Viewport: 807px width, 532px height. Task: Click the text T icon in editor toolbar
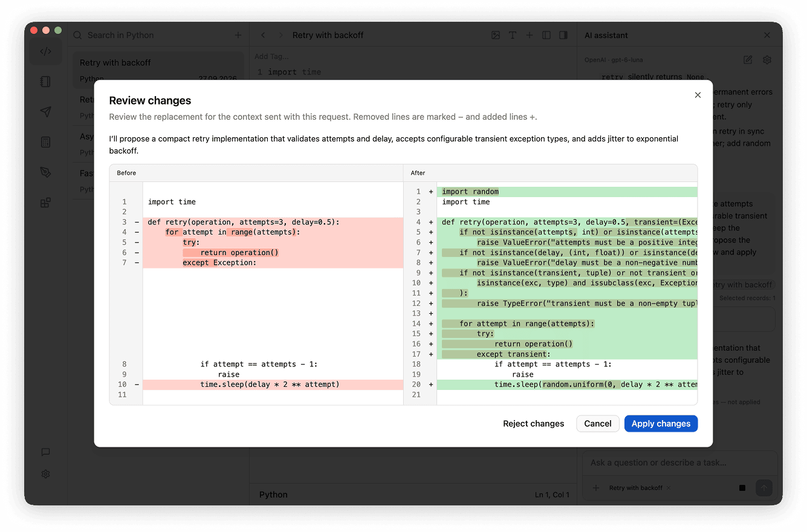pos(513,35)
